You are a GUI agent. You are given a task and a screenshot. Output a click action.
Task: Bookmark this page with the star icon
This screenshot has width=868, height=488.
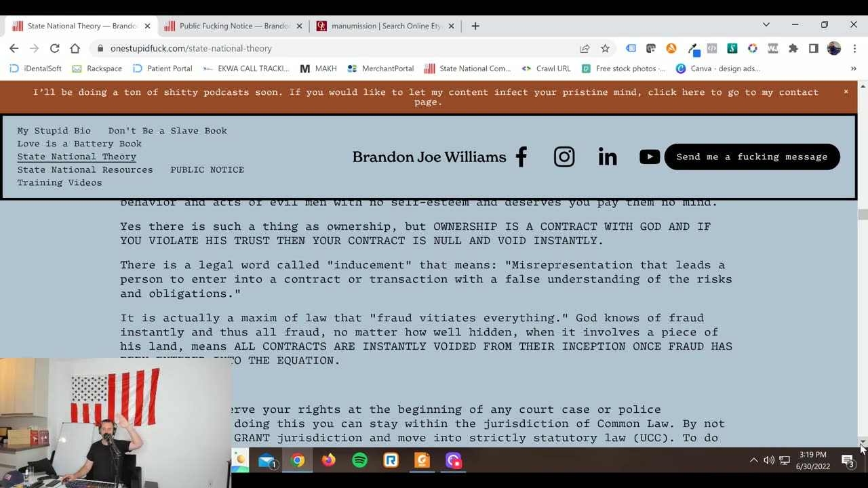click(x=605, y=48)
